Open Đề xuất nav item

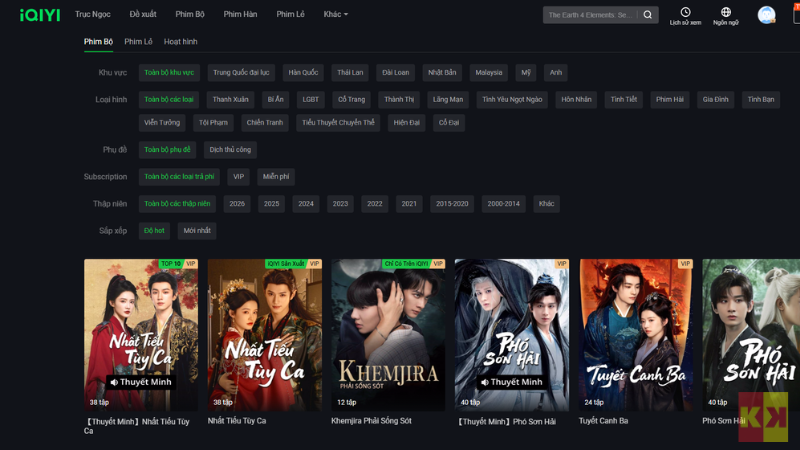pyautogui.click(x=143, y=14)
